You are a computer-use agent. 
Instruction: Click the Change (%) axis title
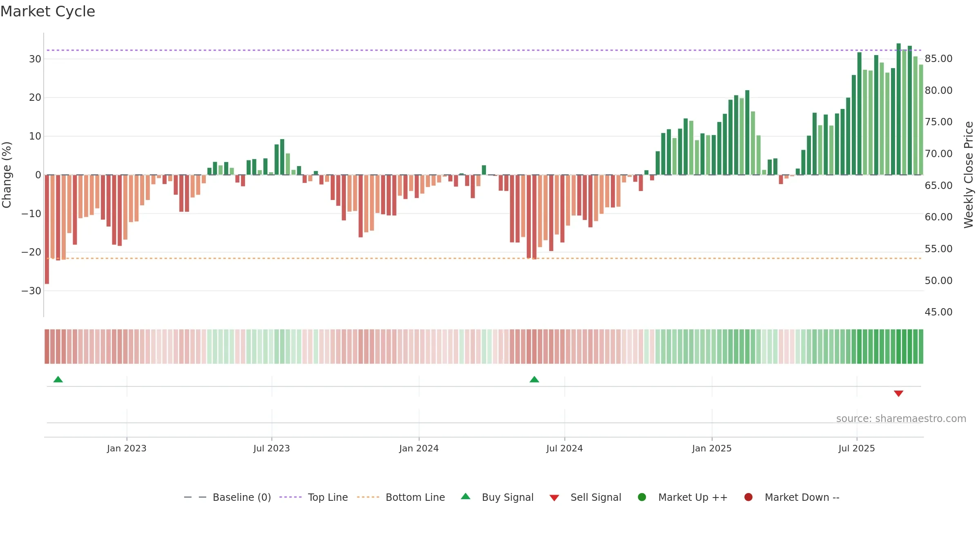7,175
